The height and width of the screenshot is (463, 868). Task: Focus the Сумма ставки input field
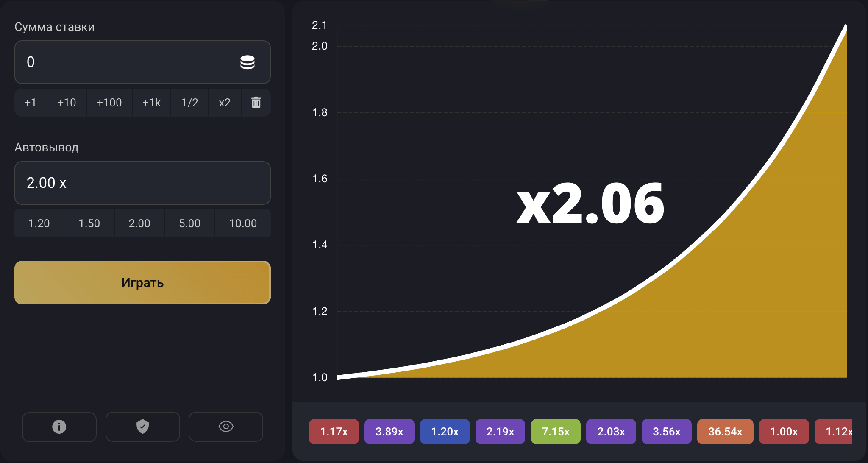point(142,62)
